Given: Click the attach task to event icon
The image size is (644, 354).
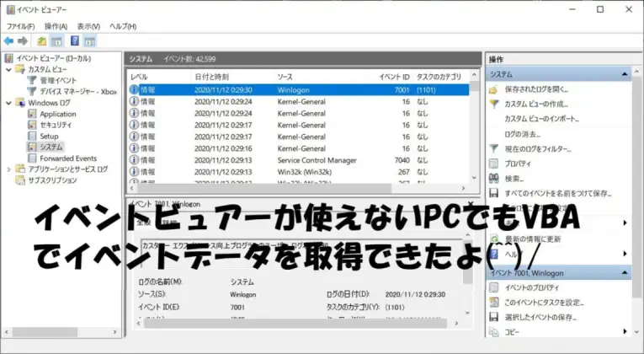Looking at the screenshot, I should tap(494, 303).
